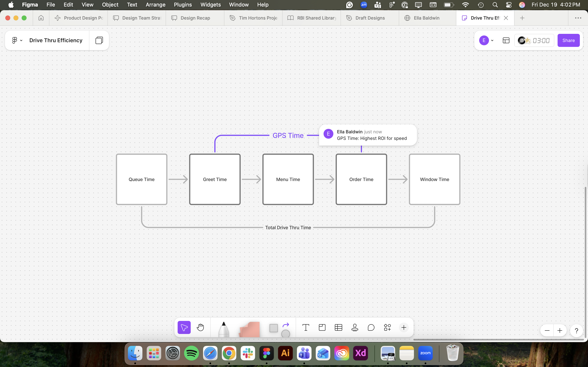
Task: Select the Marker pen tool
Action: click(224, 329)
